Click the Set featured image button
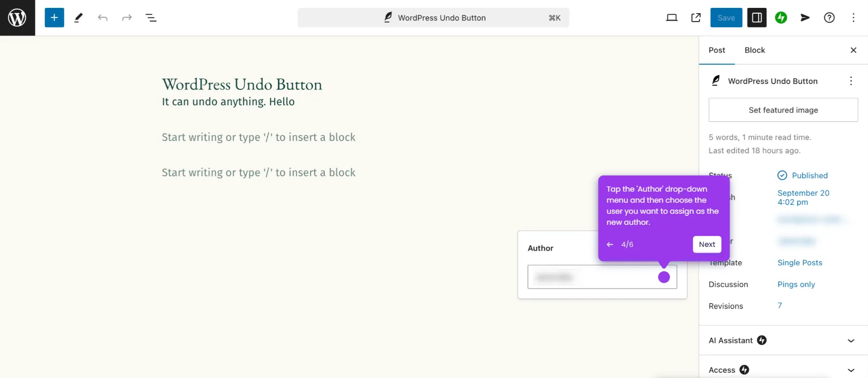 point(783,110)
